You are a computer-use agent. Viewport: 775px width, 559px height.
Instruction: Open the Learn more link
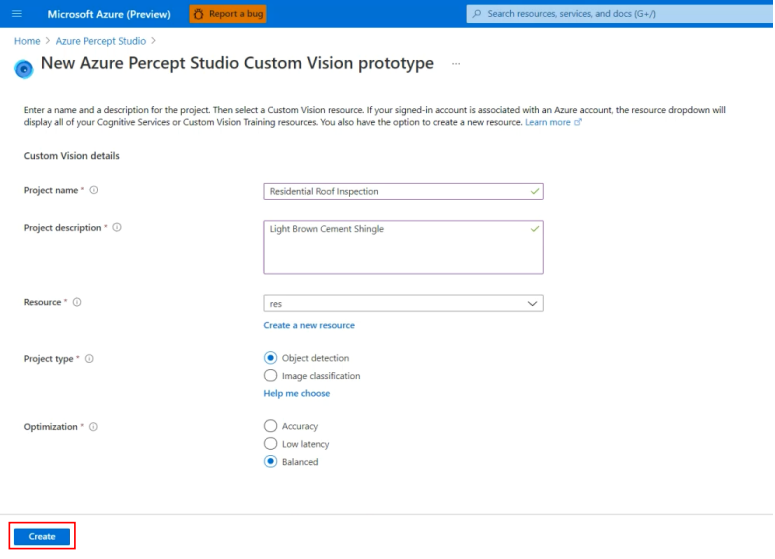click(x=553, y=122)
